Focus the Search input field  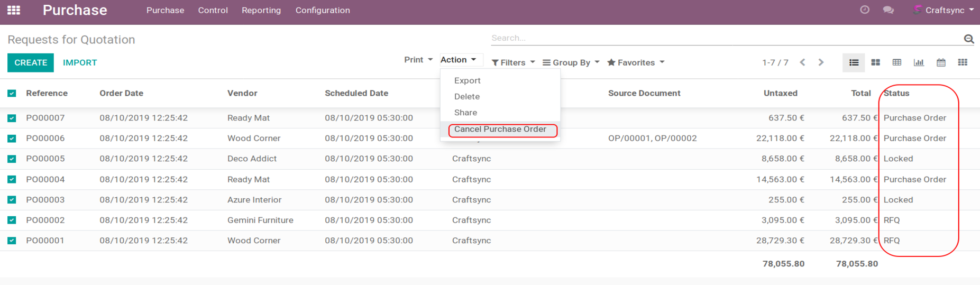coord(725,38)
